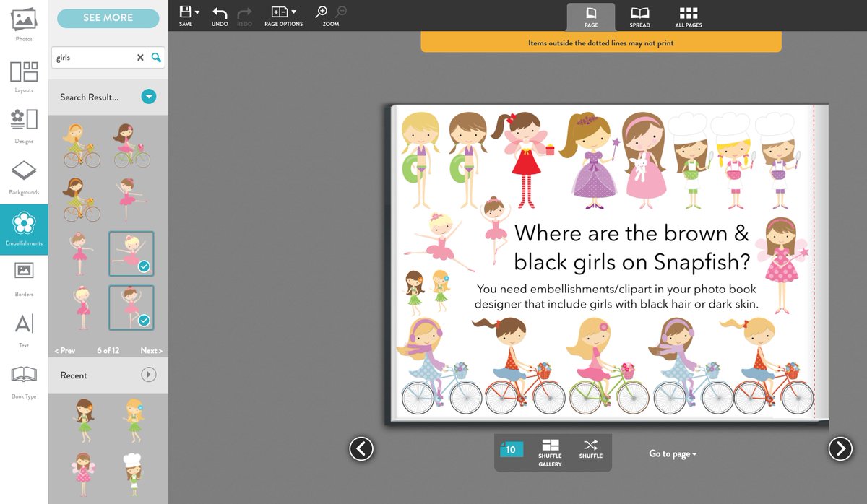Open the Shuffle Gallery
This screenshot has height=504, width=867.
pyautogui.click(x=550, y=453)
